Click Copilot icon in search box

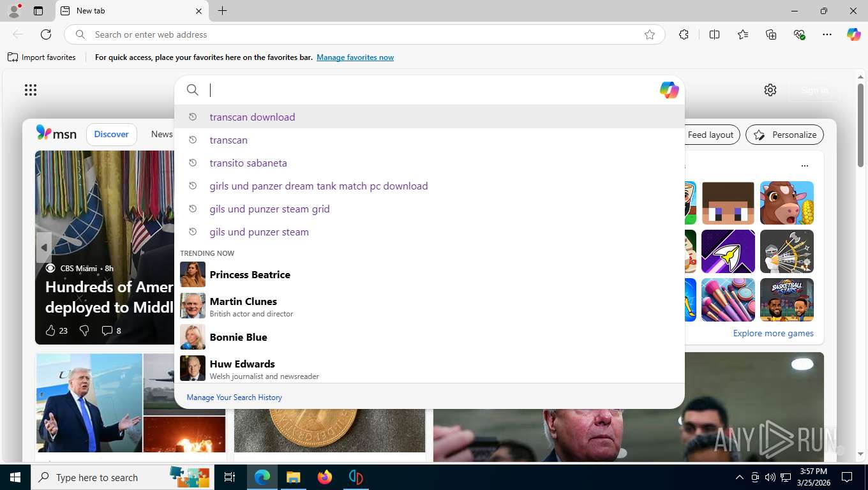669,90
